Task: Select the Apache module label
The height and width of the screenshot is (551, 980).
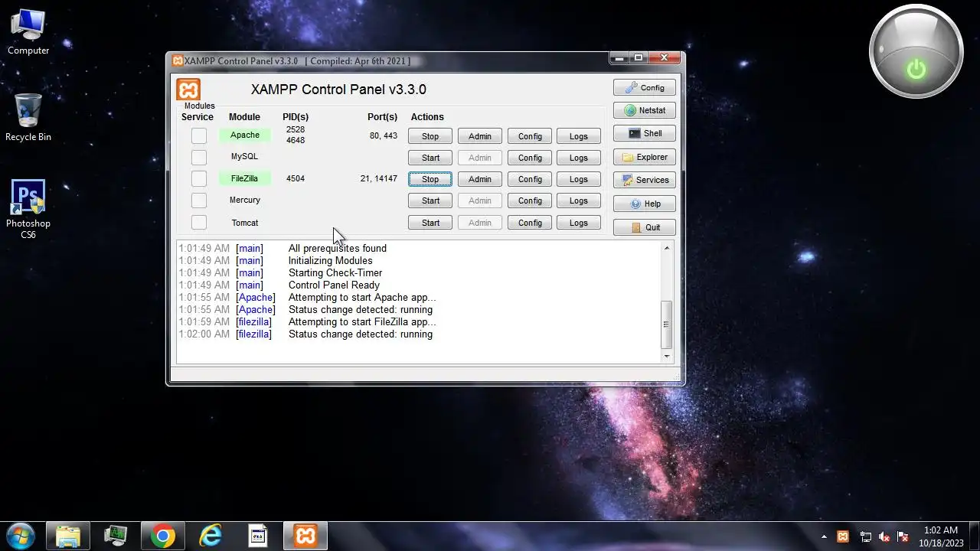Action: point(245,135)
